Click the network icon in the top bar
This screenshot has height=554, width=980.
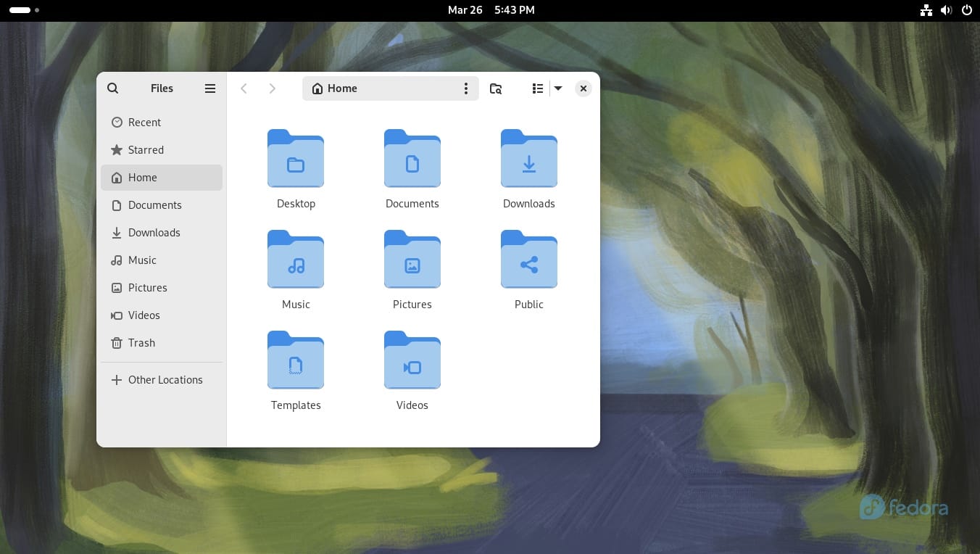pyautogui.click(x=926, y=10)
